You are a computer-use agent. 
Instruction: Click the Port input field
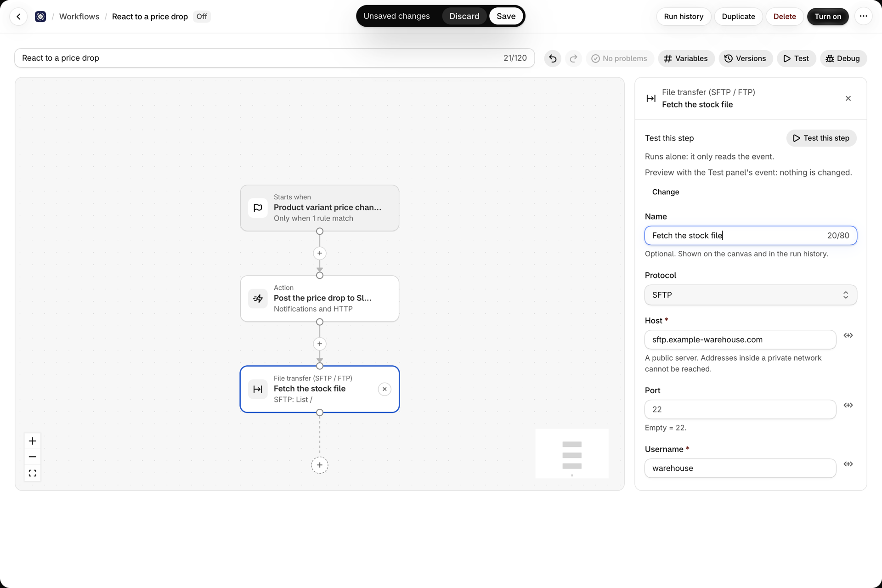740,409
